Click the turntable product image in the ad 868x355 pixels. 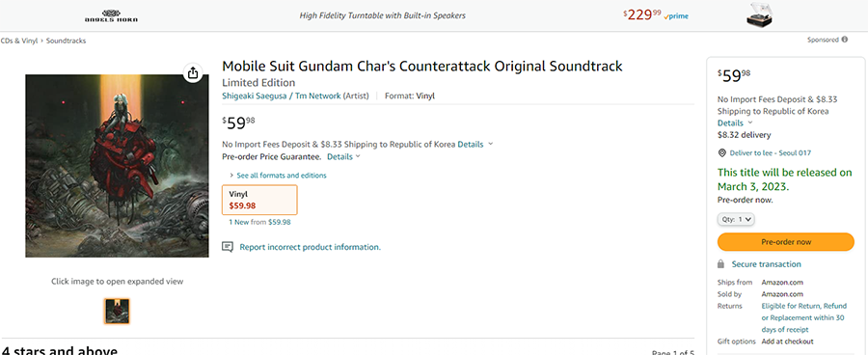tap(760, 15)
